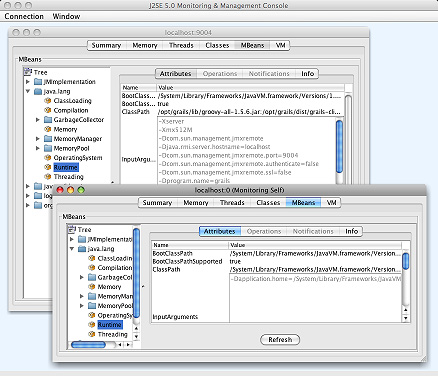Open the Connection menu
Viewport: 438px width, 376px height.
[x=24, y=16]
